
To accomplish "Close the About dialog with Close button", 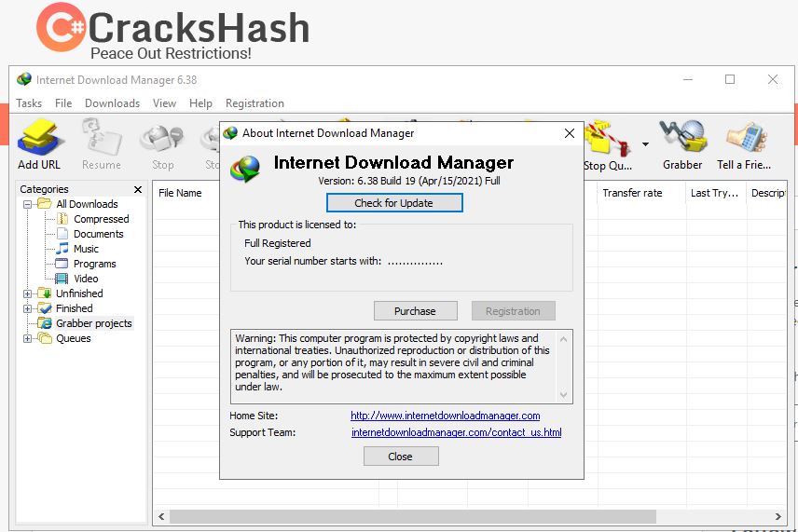I will [x=401, y=457].
